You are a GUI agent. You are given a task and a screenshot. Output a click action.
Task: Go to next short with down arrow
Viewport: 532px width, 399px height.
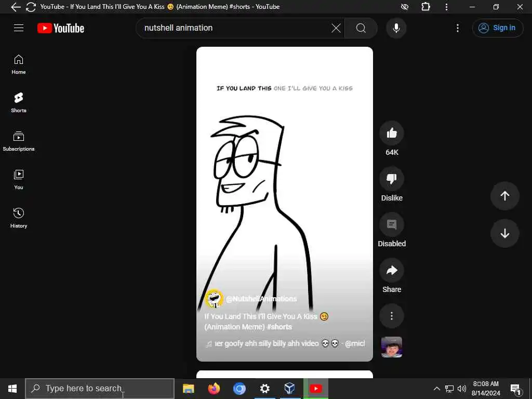click(505, 233)
